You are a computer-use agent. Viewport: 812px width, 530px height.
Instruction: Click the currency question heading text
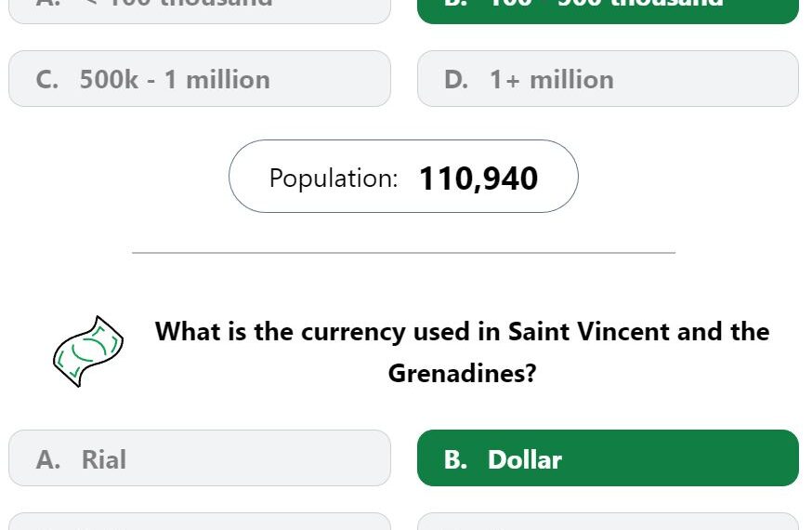[x=462, y=352]
